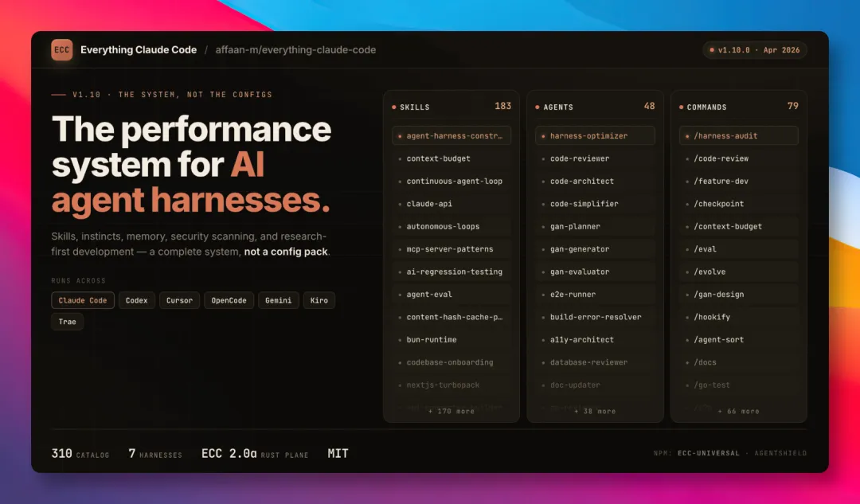Viewport: 860px width, 504px height.
Task: Select the autonomous-loops skill
Action: pos(451,226)
